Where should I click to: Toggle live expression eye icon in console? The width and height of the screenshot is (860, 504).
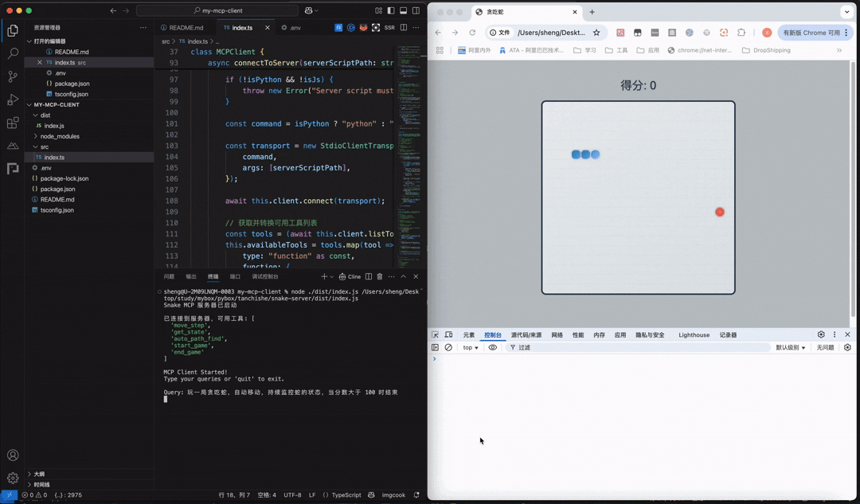point(493,348)
